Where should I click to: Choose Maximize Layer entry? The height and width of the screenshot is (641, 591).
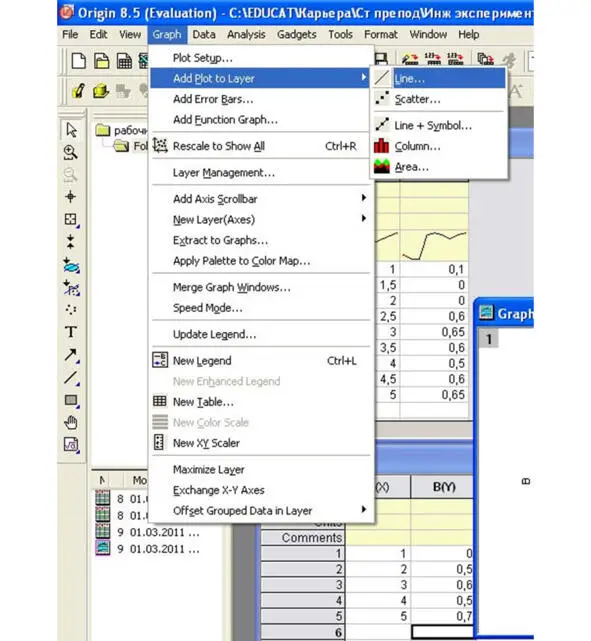point(260,469)
